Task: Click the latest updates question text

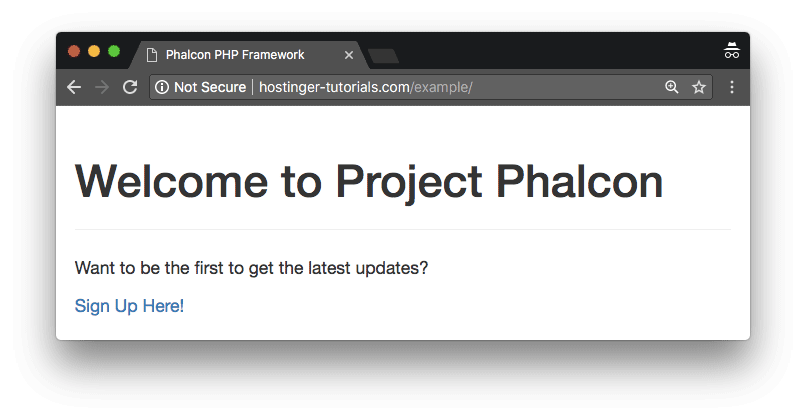Action: (251, 268)
